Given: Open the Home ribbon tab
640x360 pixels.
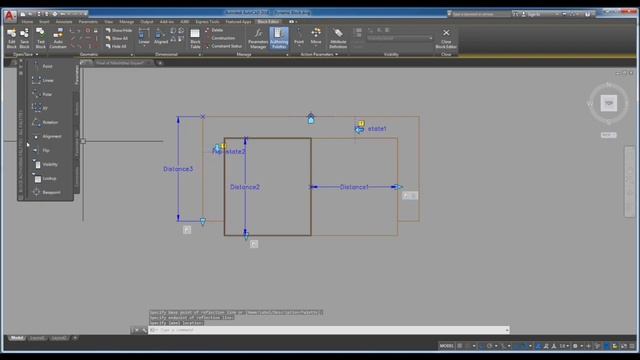Looking at the screenshot, I should coord(27,22).
